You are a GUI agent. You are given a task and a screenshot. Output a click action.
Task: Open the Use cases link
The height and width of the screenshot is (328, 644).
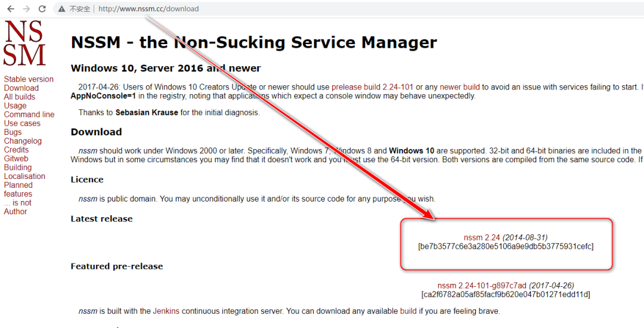click(x=22, y=123)
